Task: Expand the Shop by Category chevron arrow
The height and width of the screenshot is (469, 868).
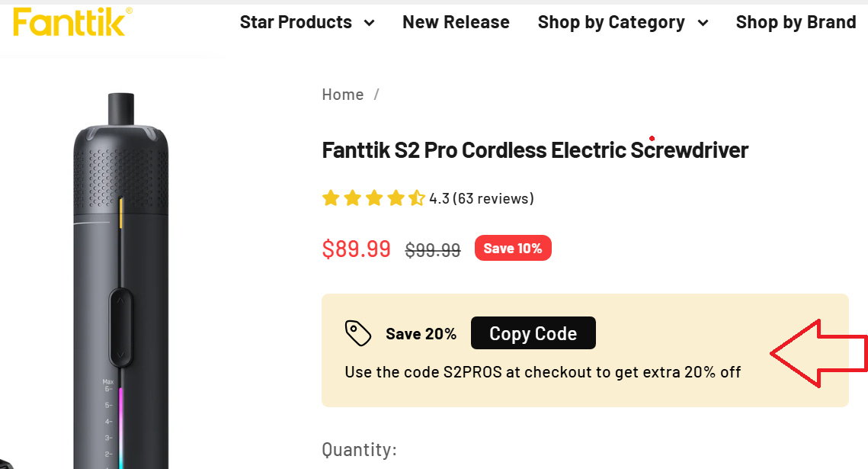Action: point(703,23)
